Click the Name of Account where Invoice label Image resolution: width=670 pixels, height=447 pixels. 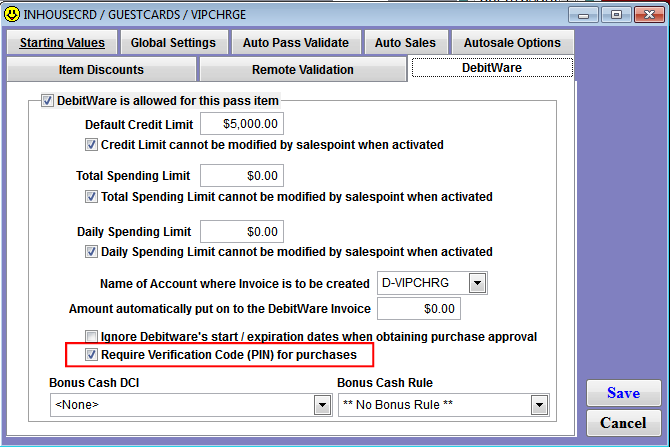tap(235, 284)
